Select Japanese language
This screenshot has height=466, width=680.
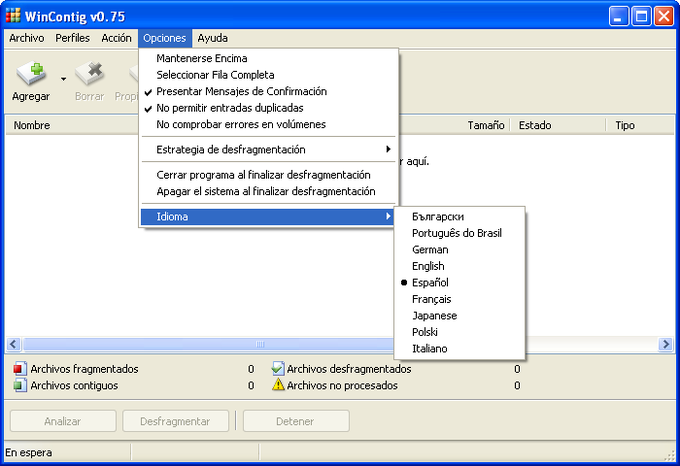(x=460, y=315)
